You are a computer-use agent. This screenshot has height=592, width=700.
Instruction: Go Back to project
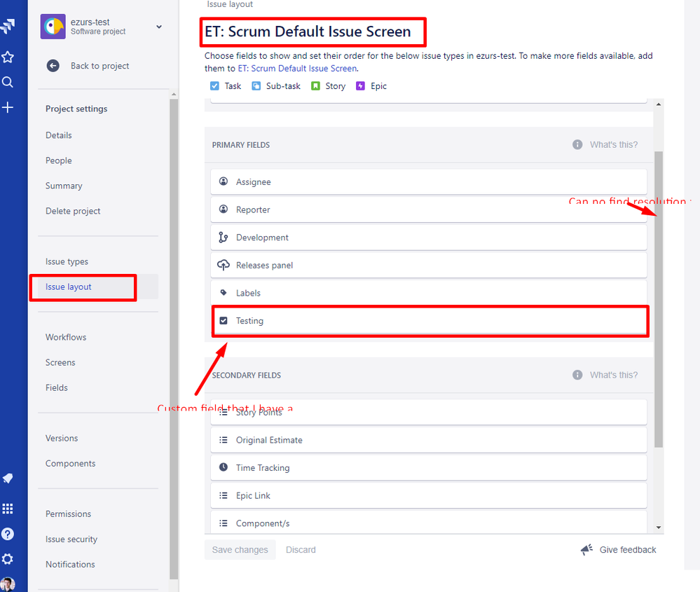click(99, 66)
